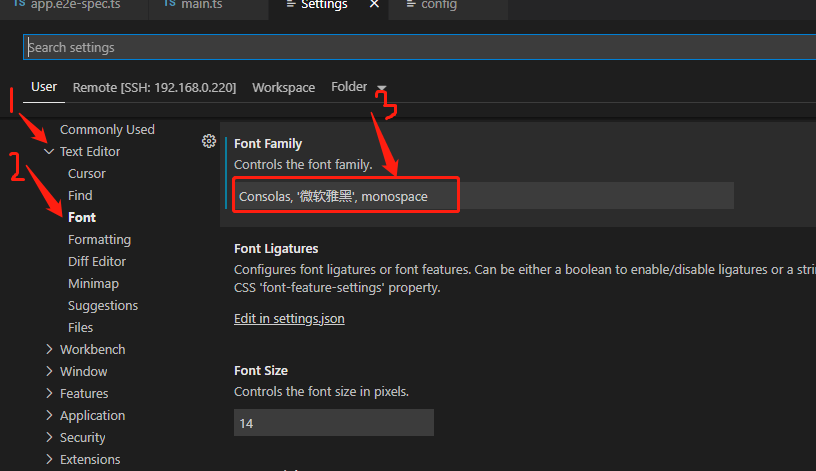Open the config editor tab
This screenshot has width=816, height=471.
tap(448, 5)
